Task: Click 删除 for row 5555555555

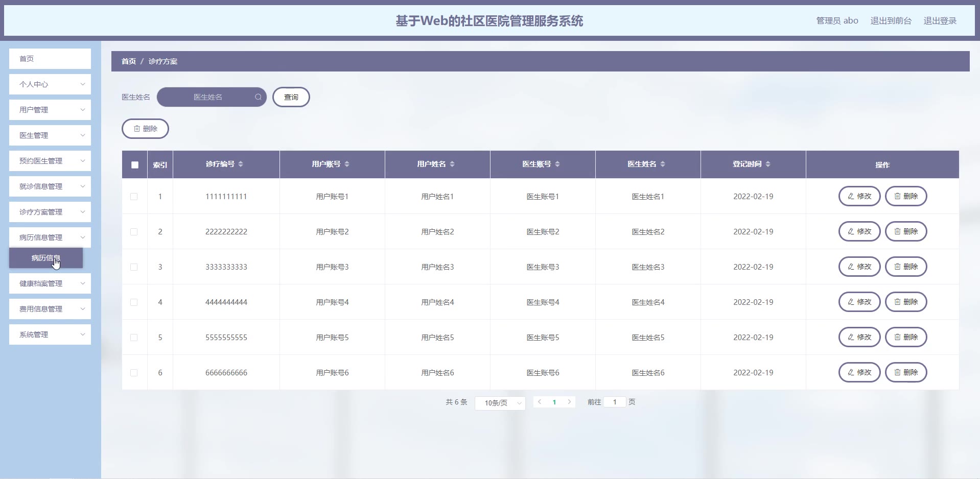Action: point(906,337)
